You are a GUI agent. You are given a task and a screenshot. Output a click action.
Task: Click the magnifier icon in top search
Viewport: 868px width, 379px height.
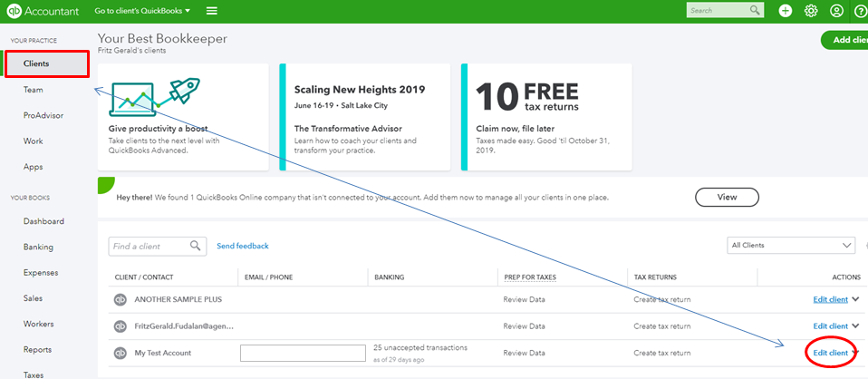(x=755, y=10)
